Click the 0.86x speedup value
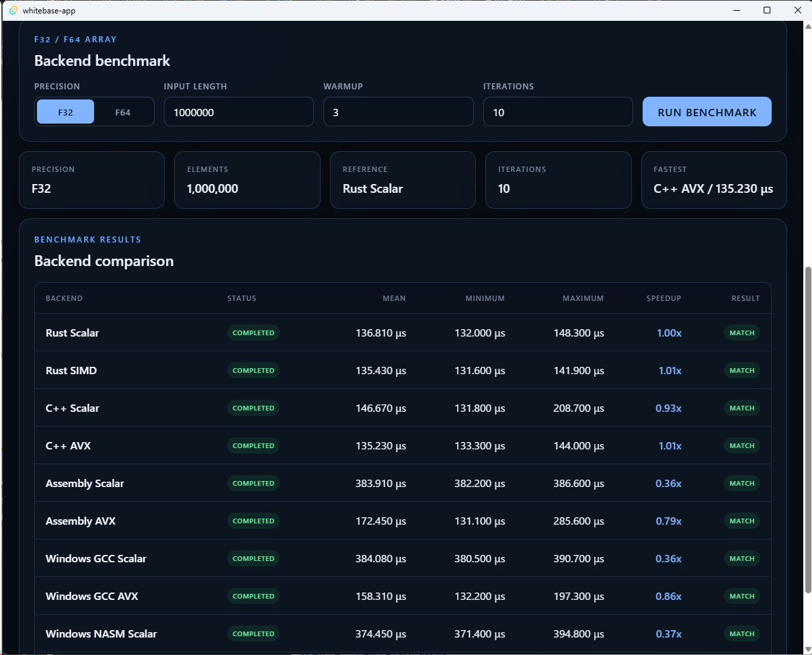The width and height of the screenshot is (812, 655). [x=669, y=596]
